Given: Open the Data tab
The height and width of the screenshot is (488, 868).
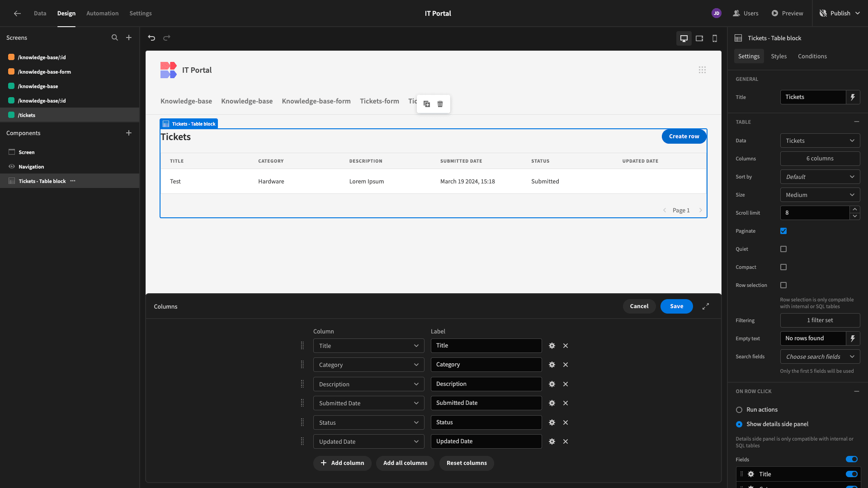Looking at the screenshot, I should coord(40,14).
